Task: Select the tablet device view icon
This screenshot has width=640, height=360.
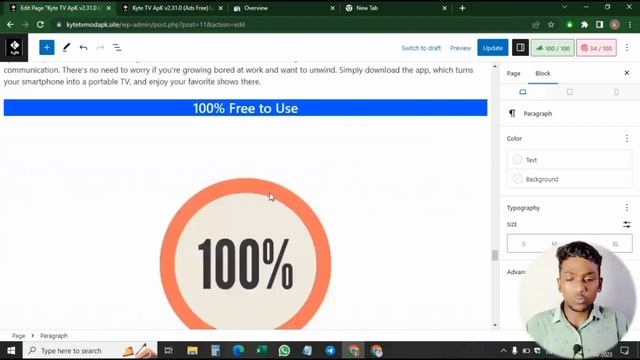Action: 569,92
